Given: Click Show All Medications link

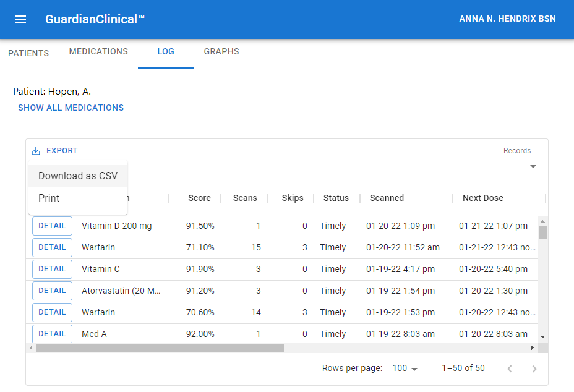Looking at the screenshot, I should click(71, 108).
